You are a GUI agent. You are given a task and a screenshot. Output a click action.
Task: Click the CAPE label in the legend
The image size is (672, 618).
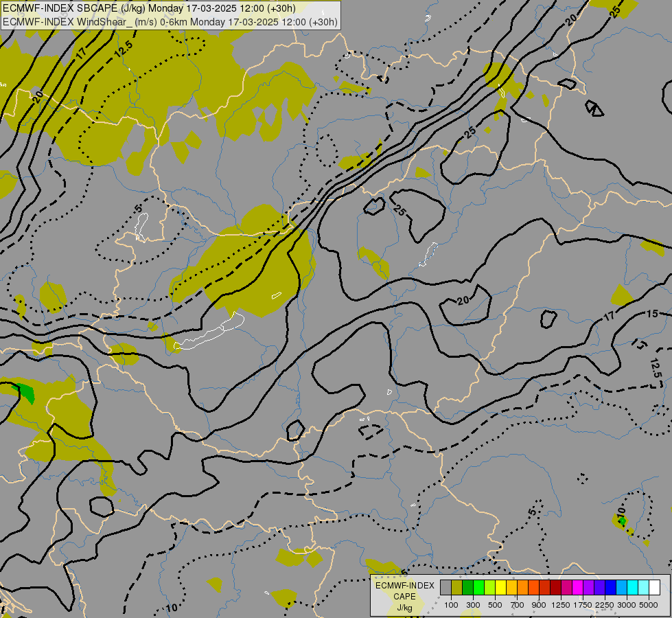tap(404, 597)
